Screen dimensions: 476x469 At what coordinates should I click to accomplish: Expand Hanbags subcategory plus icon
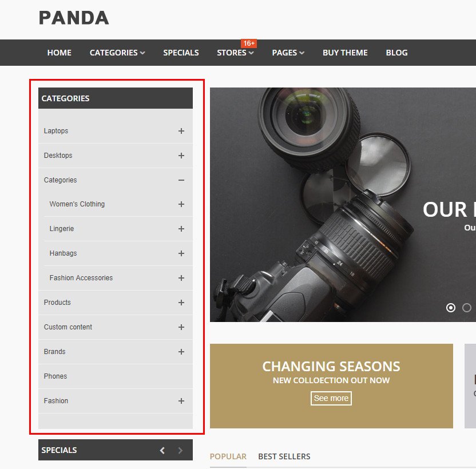(181, 253)
